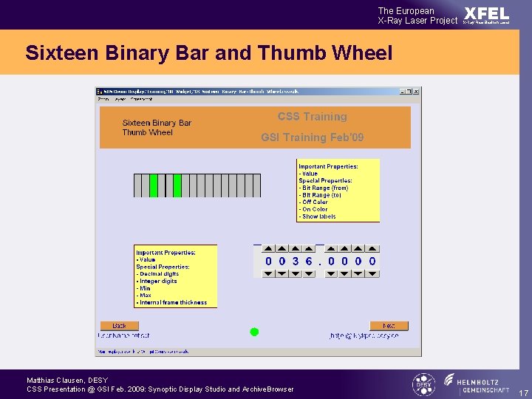Viewport: 532px width, 399px height.
Task: Click the Matthias Clausen, DESY footer text
Action: [67, 381]
